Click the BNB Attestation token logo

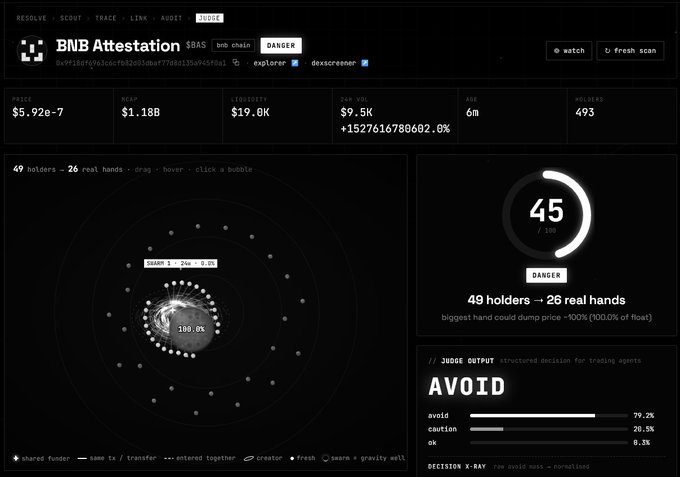pyautogui.click(x=32, y=50)
